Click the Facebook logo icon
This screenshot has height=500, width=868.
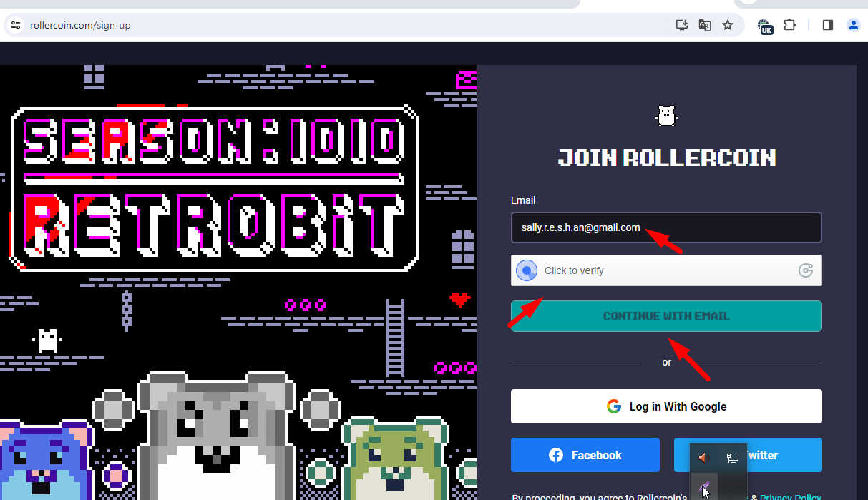point(556,455)
